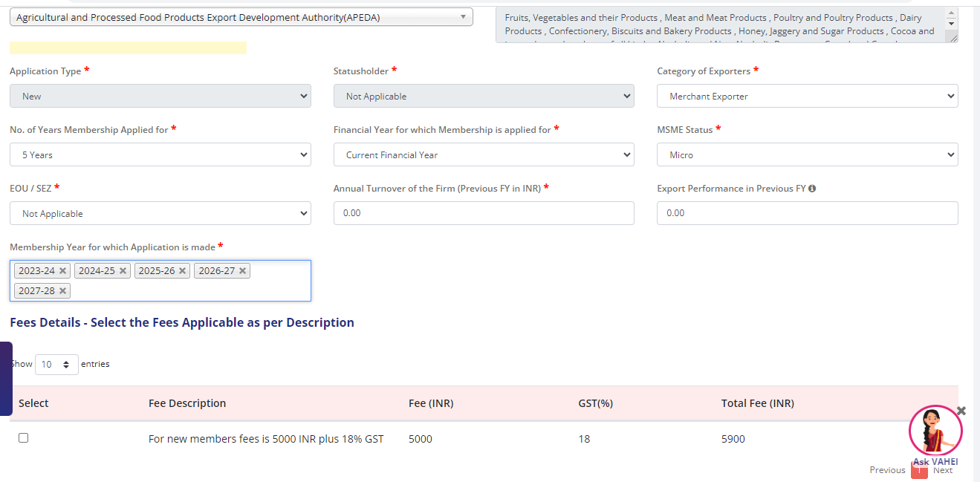Image resolution: width=980 pixels, height=482 pixels.
Task: Remove the 2027-28 membership year tag
Action: click(62, 291)
